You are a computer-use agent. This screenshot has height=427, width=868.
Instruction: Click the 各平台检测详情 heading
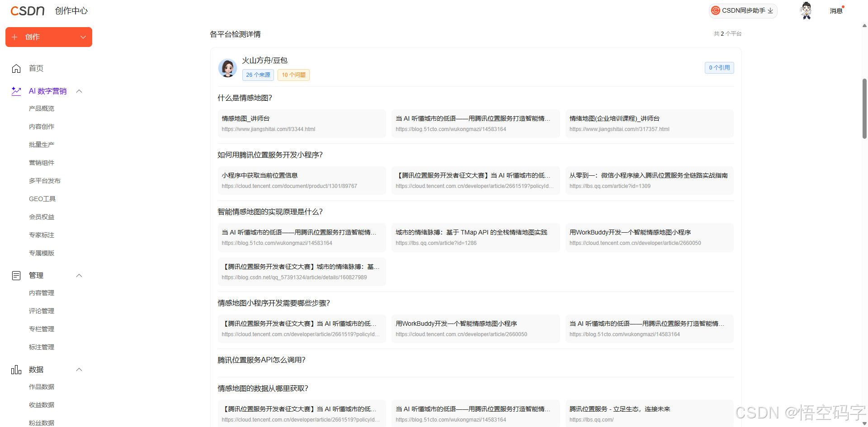pyautogui.click(x=235, y=34)
